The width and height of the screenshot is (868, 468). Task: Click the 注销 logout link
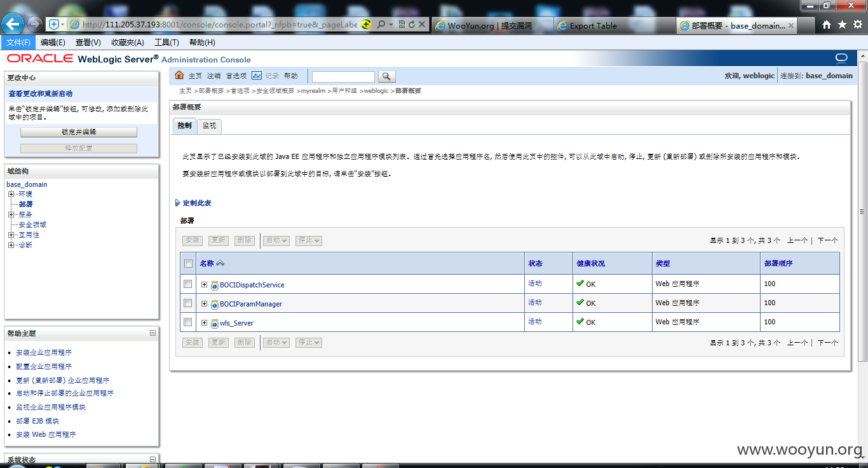(214, 76)
